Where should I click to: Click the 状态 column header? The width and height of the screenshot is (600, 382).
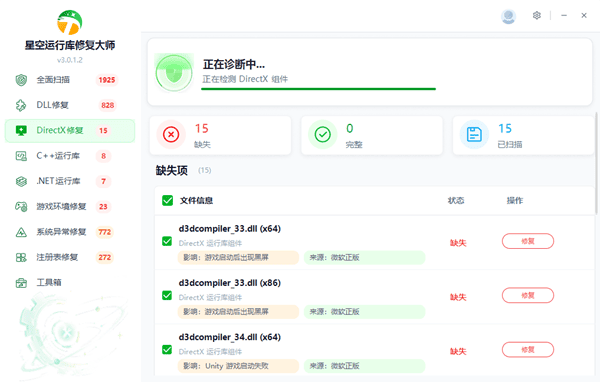click(x=456, y=200)
